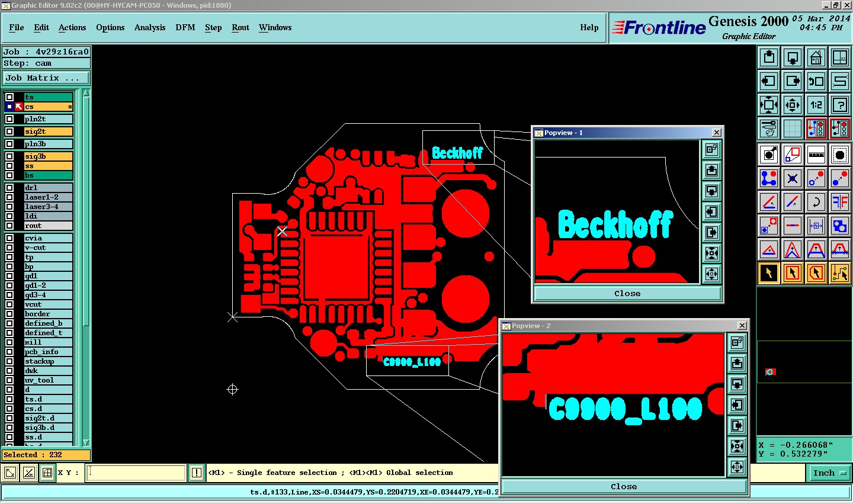
Task: Select the pcb_info layer name
Action: tap(49, 352)
